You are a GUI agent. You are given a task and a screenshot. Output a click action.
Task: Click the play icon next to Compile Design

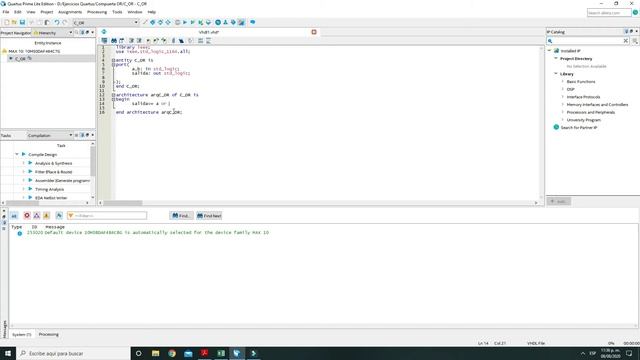click(24, 154)
